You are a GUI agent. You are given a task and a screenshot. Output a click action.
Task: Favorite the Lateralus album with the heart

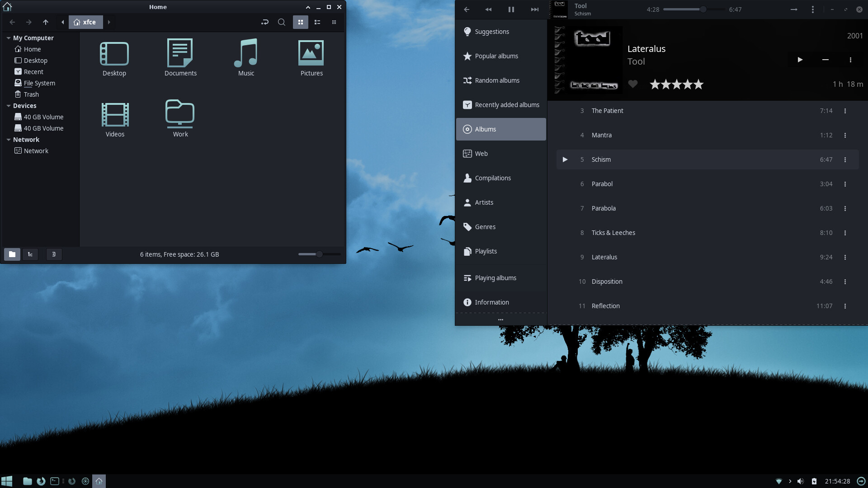click(x=633, y=84)
